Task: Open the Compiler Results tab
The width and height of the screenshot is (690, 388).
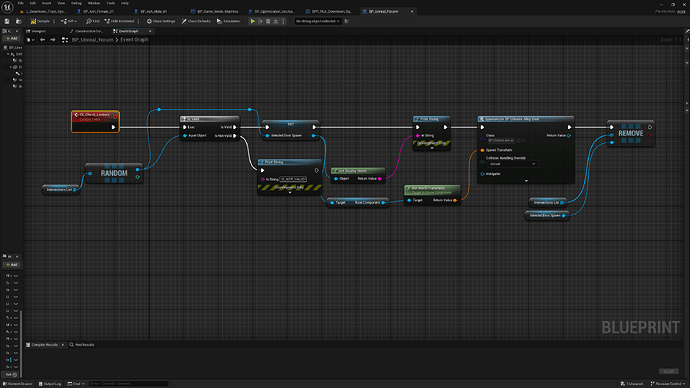Action: [x=44, y=345]
